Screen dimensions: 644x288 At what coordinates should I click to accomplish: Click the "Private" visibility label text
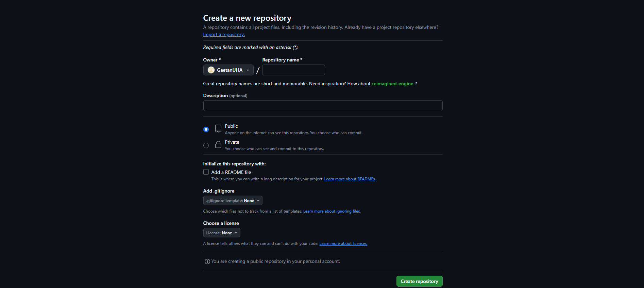tap(232, 142)
